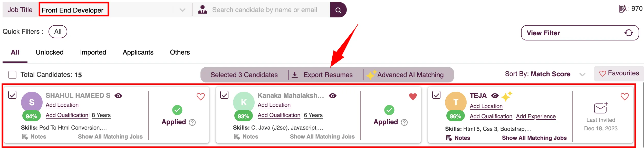Click refresh icon in View Filter
644x148 pixels.
(x=629, y=33)
